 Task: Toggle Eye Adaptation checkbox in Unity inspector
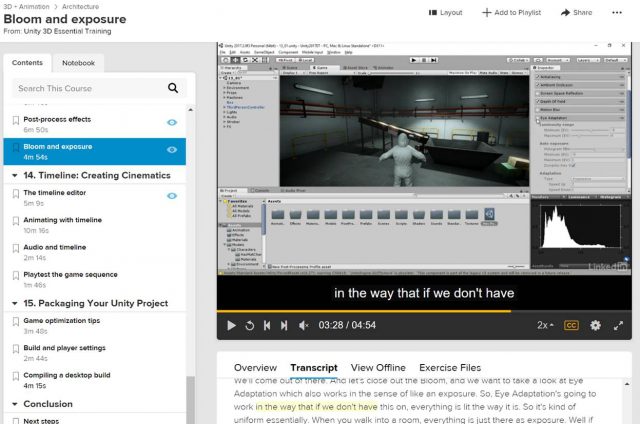pyautogui.click(x=538, y=118)
